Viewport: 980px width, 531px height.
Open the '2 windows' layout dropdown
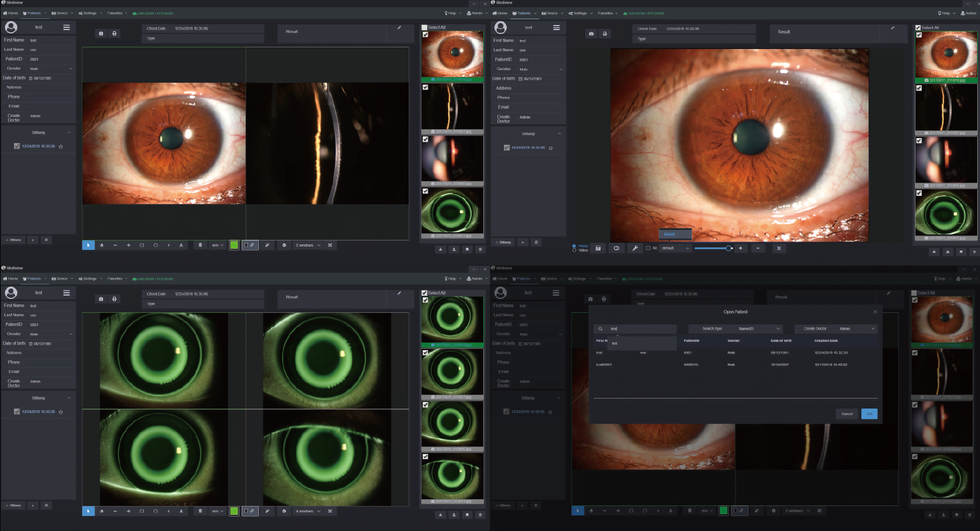tap(308, 245)
